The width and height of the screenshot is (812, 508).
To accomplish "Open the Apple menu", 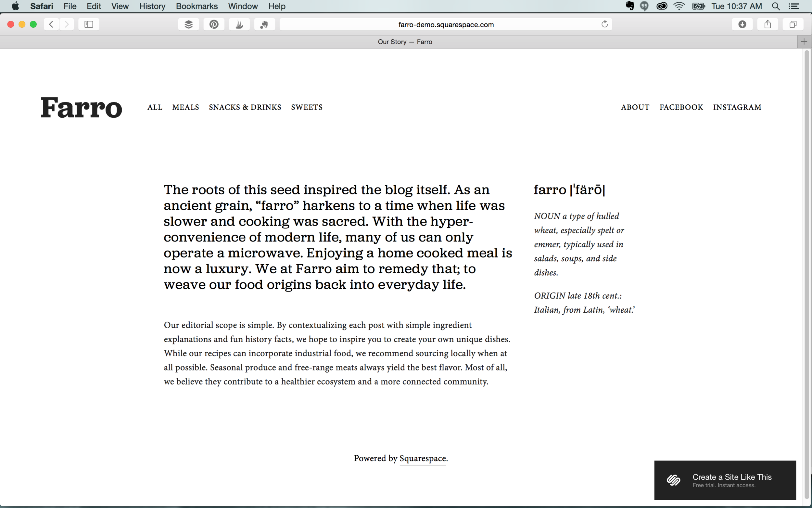I will point(16,6).
